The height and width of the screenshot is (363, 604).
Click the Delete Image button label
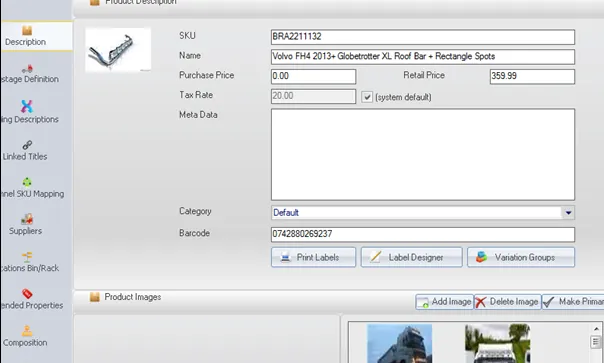pos(514,301)
